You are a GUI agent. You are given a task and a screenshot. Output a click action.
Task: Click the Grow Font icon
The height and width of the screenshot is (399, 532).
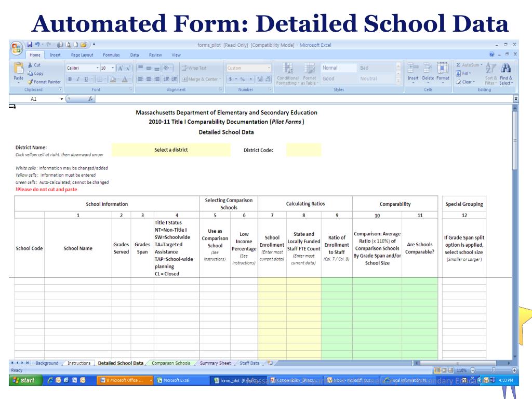121,68
